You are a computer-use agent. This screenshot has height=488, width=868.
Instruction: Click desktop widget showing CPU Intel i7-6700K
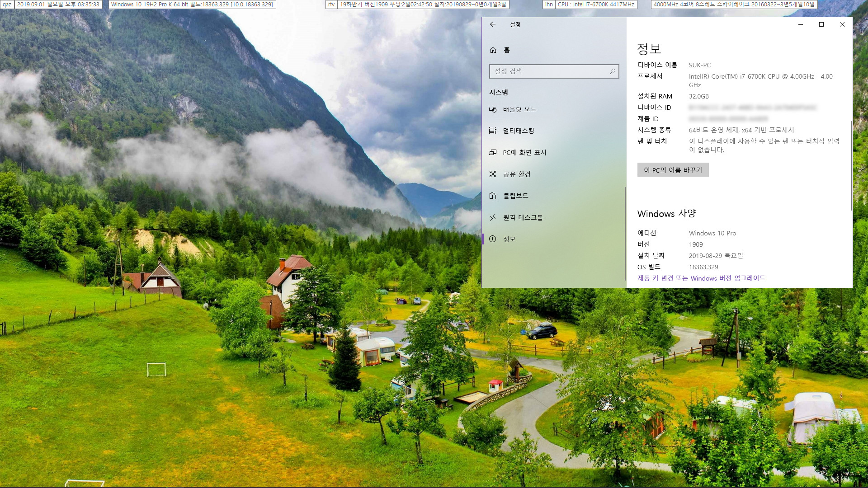(x=596, y=5)
